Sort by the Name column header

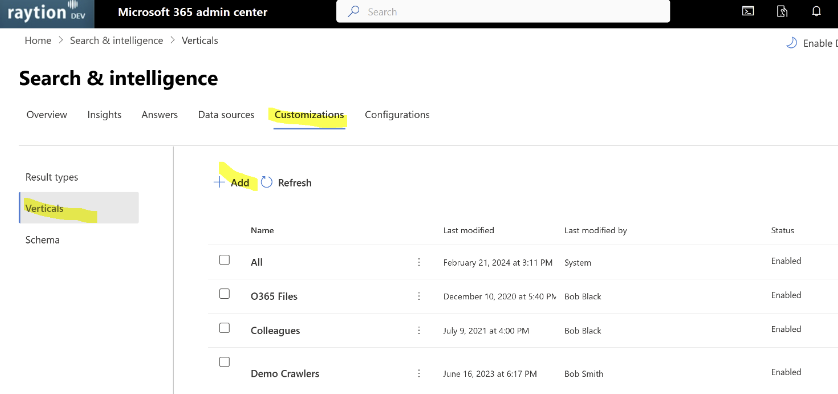pos(262,230)
